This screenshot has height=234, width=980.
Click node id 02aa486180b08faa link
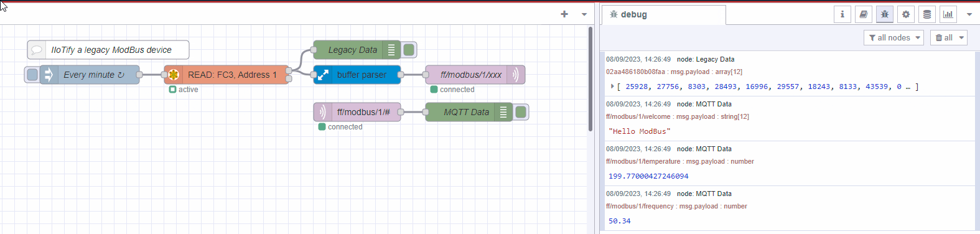(x=636, y=72)
